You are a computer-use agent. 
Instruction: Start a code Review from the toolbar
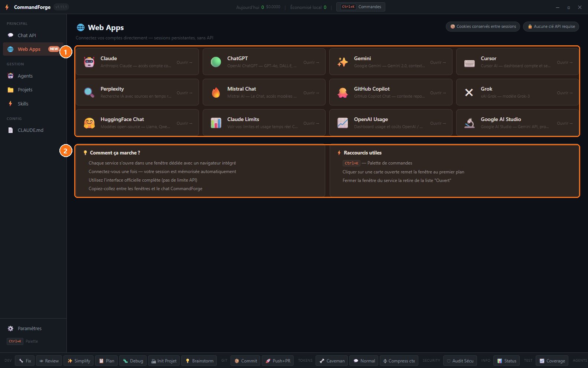pyautogui.click(x=49, y=361)
